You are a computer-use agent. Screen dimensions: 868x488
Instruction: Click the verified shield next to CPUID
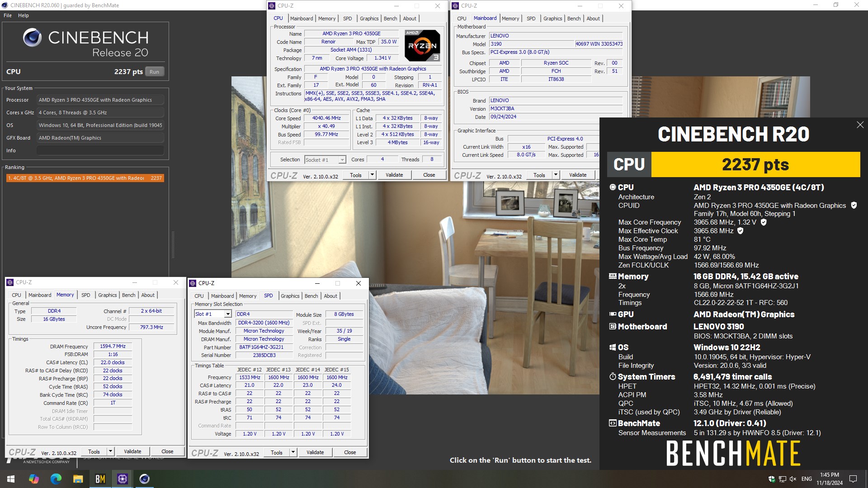(x=854, y=205)
